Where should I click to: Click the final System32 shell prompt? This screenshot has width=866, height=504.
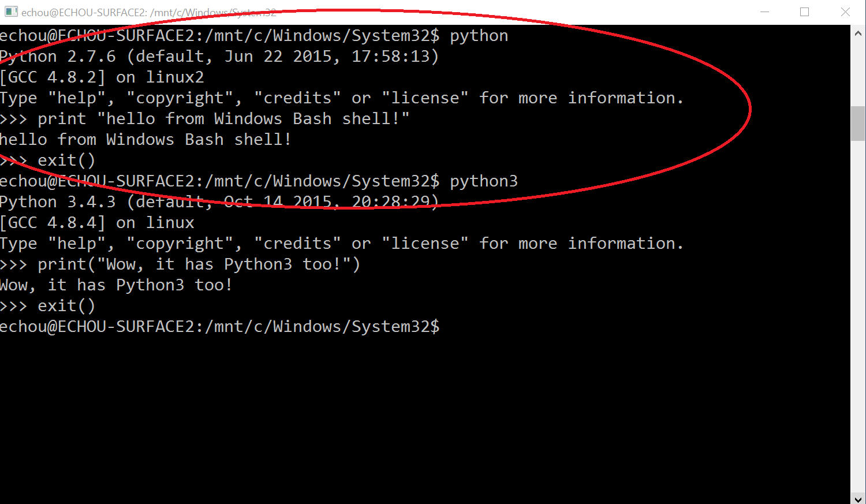pos(219,326)
